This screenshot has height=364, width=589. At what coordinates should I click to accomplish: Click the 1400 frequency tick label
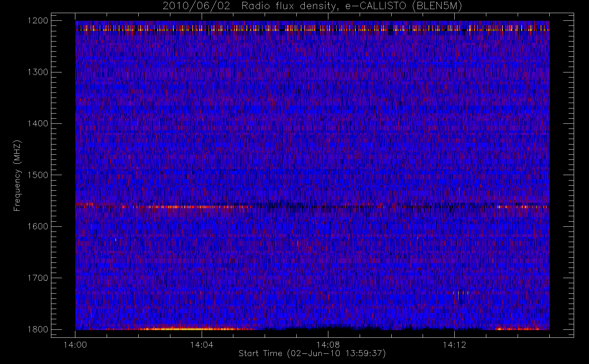point(38,124)
